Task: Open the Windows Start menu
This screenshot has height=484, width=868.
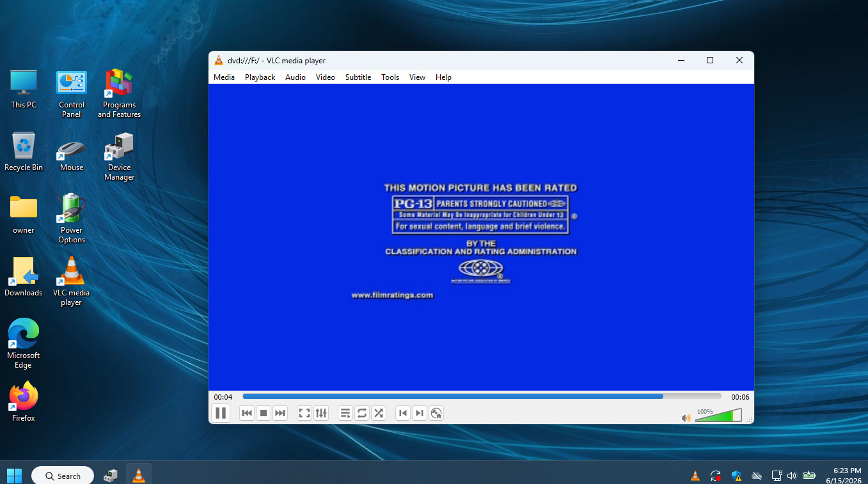Action: coord(14,476)
